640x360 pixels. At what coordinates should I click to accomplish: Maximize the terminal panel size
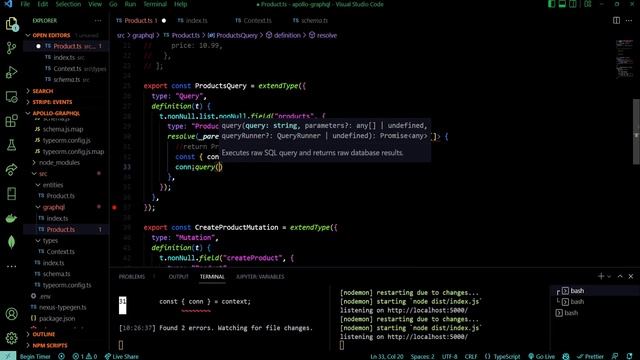point(620,276)
